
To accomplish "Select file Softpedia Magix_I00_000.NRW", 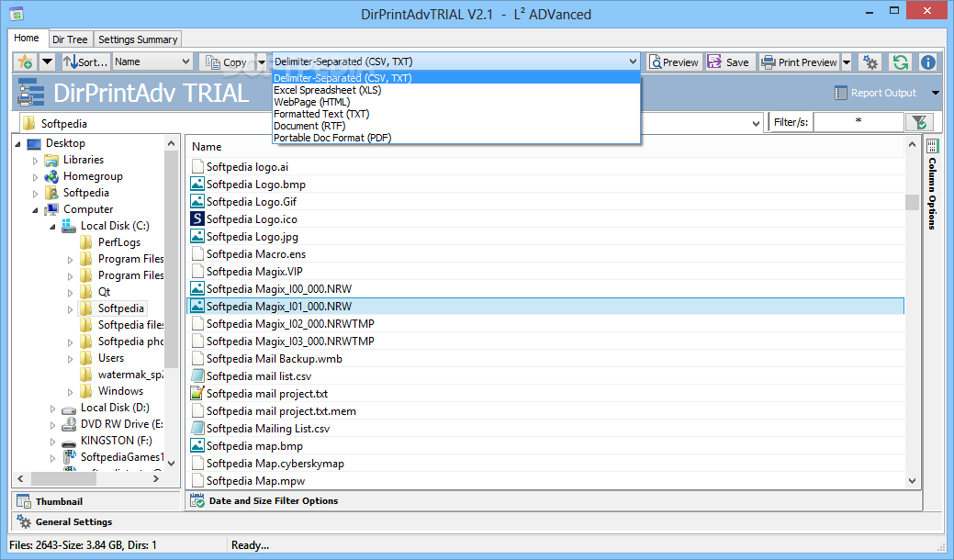I will [278, 289].
